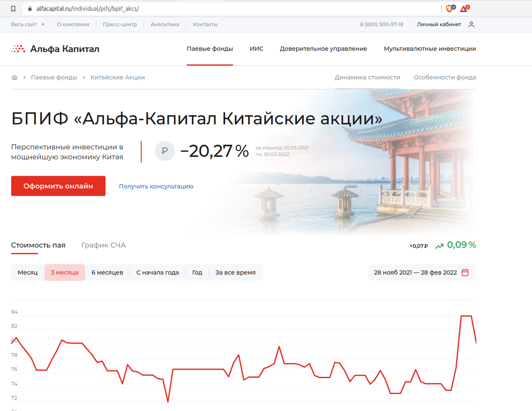Open 'Пресс-центр' link
Image resolution: width=532 pixels, height=411 pixels.
click(x=120, y=24)
